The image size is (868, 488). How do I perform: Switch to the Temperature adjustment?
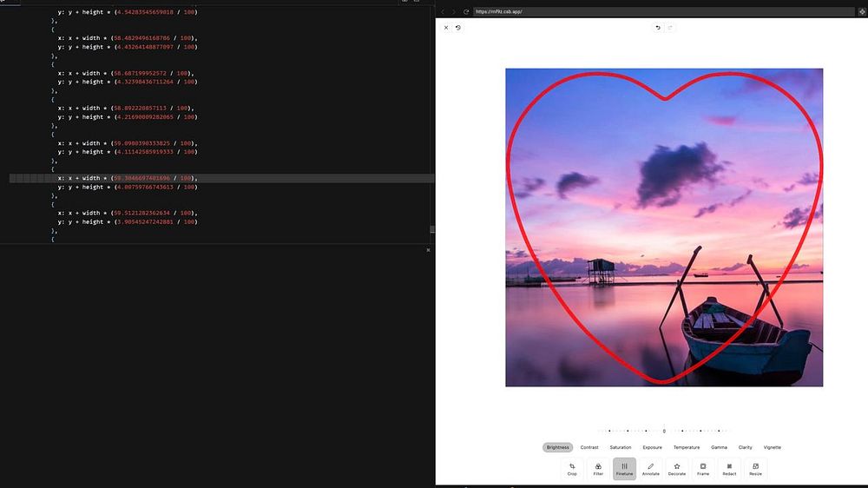pyautogui.click(x=687, y=447)
